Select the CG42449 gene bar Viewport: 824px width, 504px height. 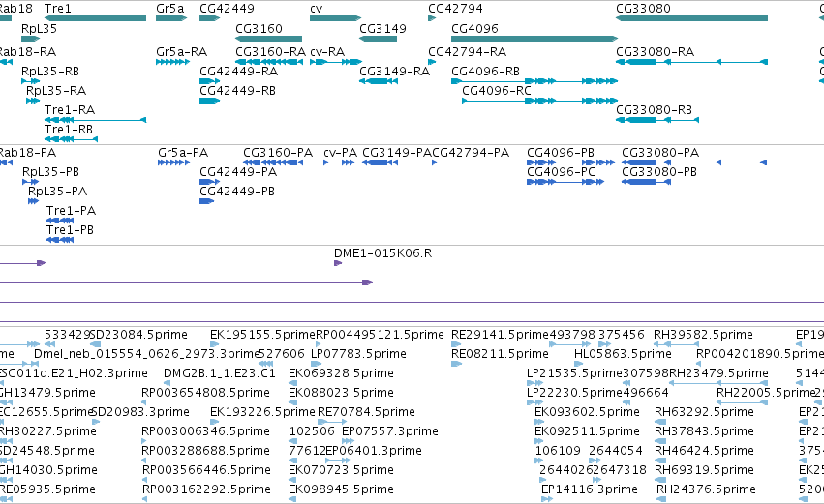pyautogui.click(x=210, y=18)
